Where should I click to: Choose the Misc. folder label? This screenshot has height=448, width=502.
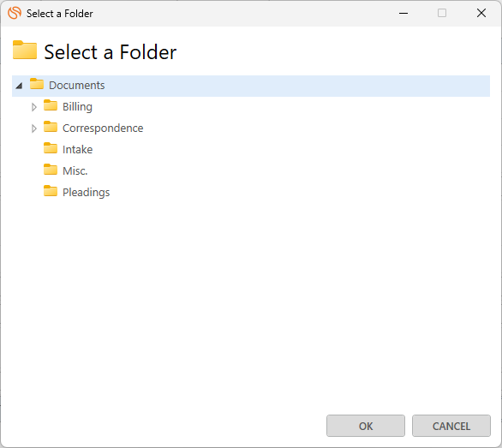tap(75, 171)
